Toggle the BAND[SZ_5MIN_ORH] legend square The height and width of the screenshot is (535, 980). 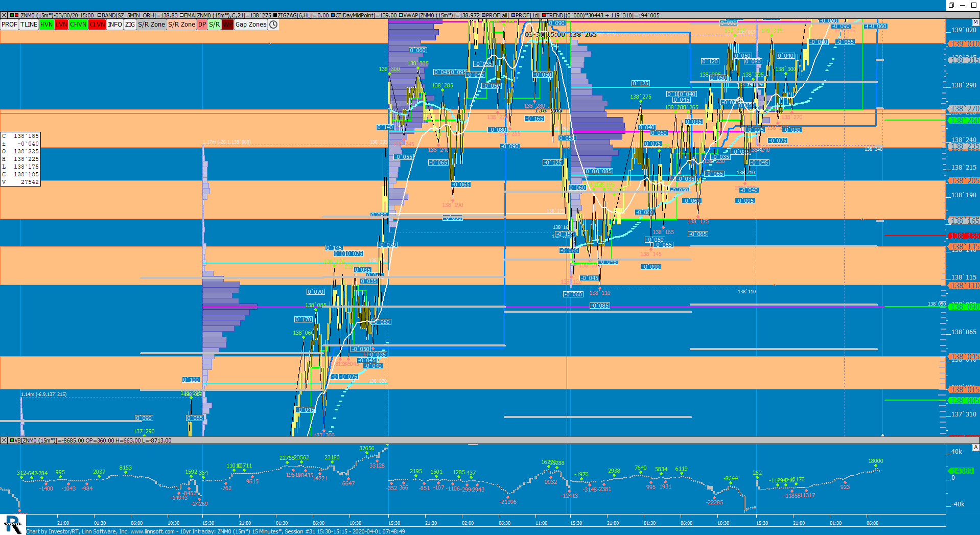(99, 15)
